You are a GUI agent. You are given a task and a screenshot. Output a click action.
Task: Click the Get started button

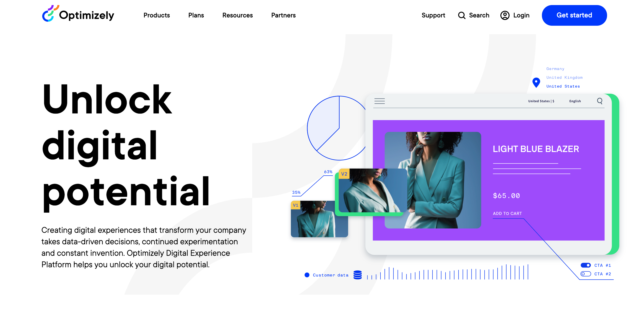(574, 16)
